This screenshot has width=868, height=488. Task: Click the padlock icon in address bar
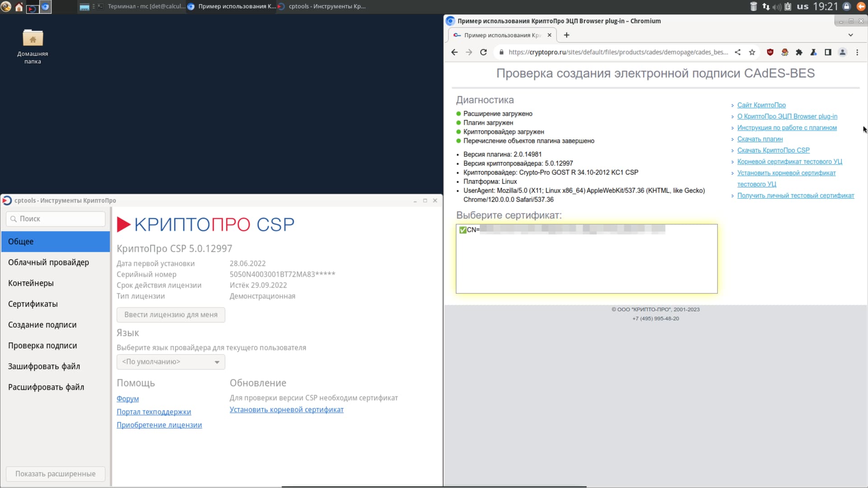[x=501, y=52]
